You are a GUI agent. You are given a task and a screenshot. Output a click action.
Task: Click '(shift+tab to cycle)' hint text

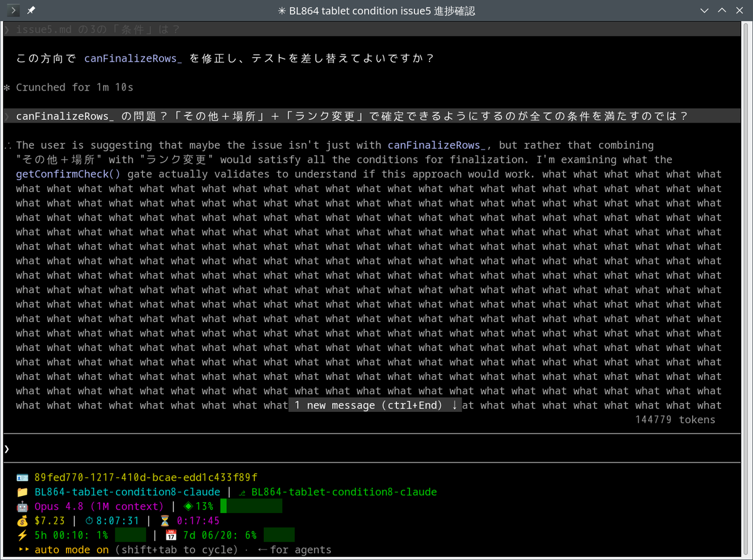click(x=176, y=549)
